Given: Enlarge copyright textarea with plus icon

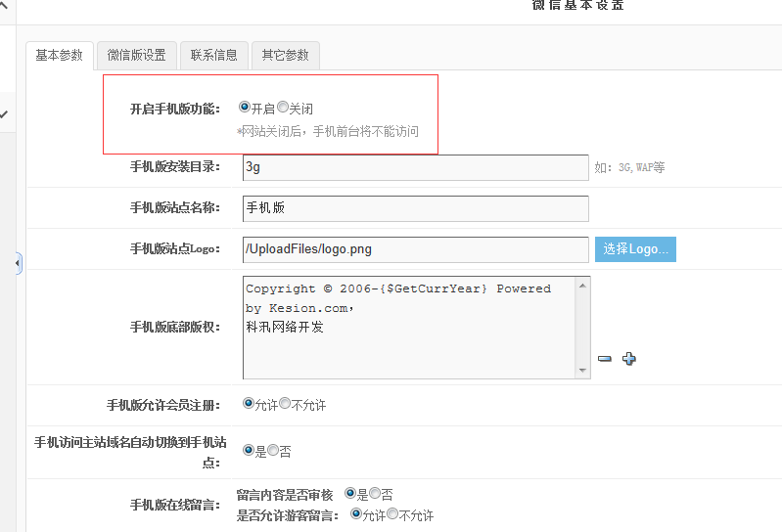Looking at the screenshot, I should tap(629, 359).
